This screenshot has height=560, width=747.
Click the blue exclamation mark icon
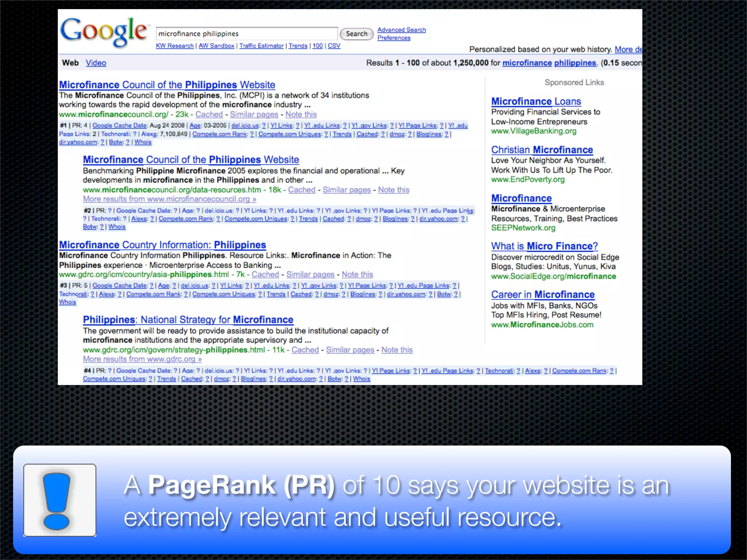click(x=57, y=501)
